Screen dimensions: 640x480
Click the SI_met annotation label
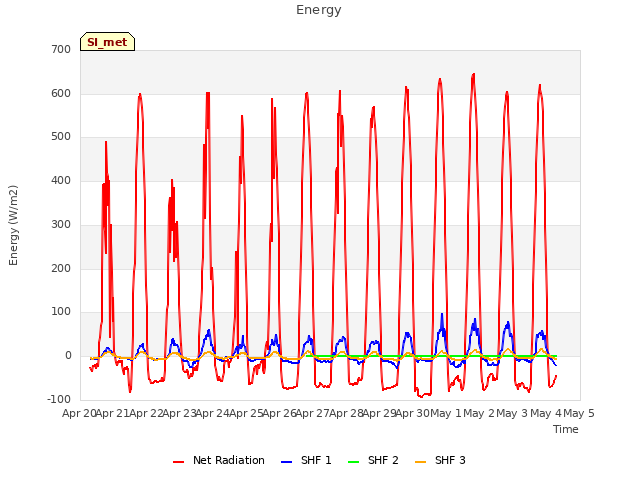[107, 42]
